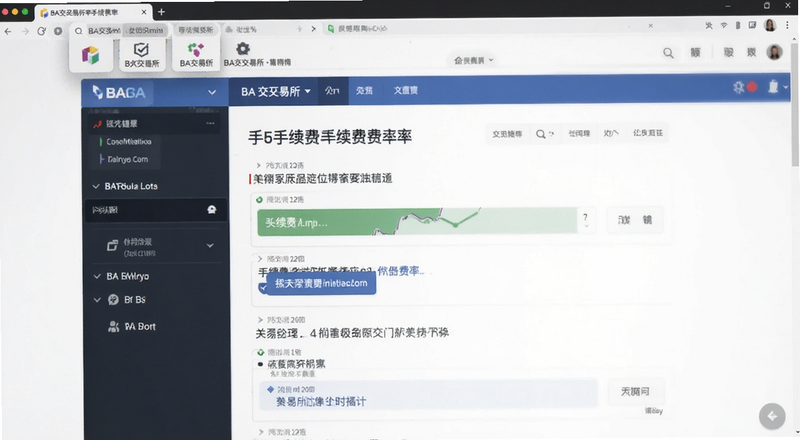Select the Cosefntiatioa sidebar item
Screen dimensions: 800x440
pyautogui.click(x=129, y=141)
